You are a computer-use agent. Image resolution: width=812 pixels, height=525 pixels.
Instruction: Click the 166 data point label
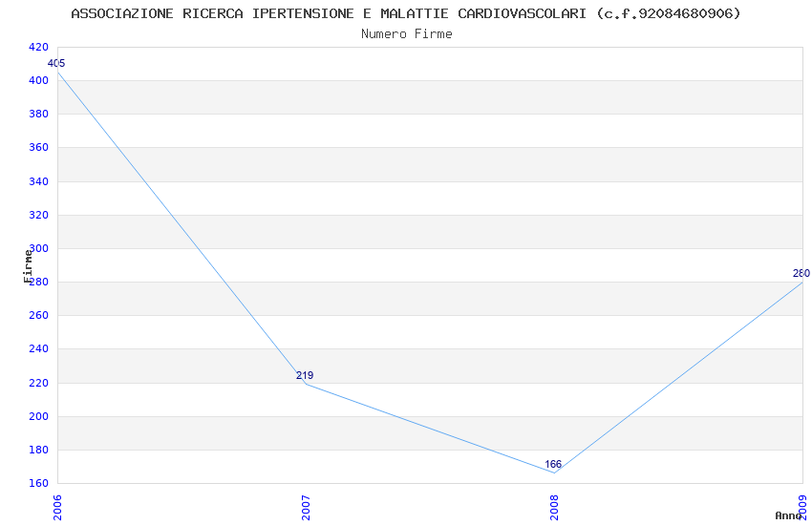coord(553,465)
